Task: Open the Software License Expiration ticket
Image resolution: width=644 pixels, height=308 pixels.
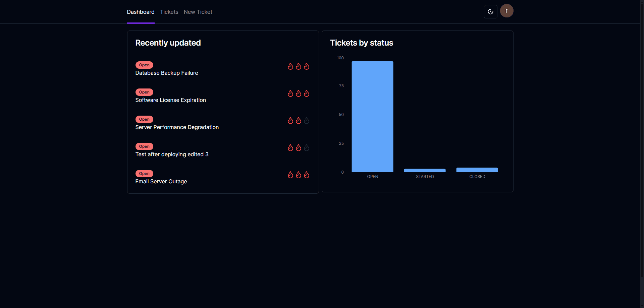Action: point(170,100)
